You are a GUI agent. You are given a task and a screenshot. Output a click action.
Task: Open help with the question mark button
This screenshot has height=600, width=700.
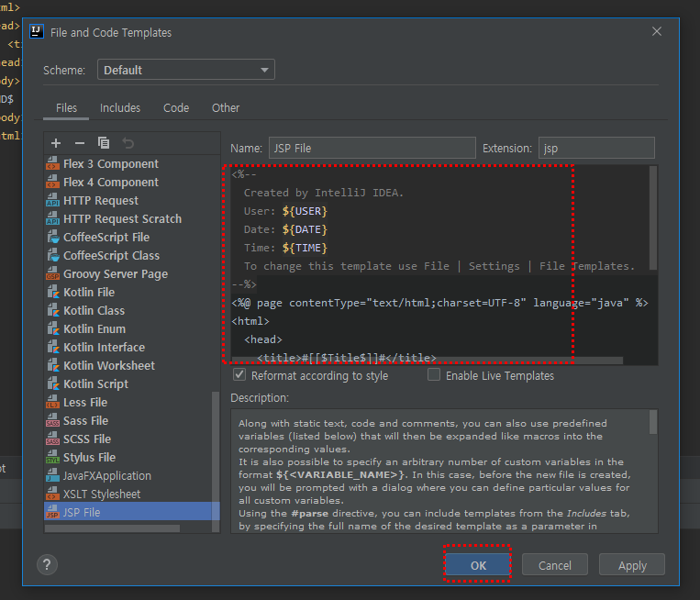coord(47,565)
